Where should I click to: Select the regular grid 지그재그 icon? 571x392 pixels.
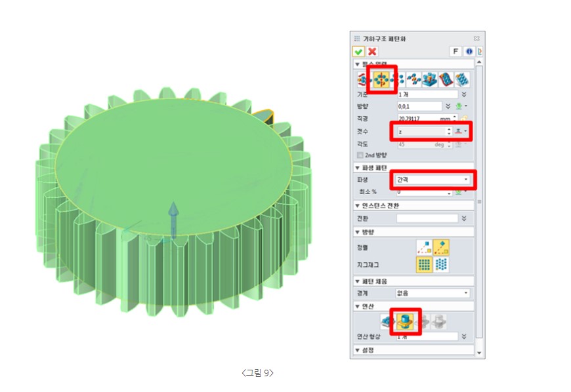point(424,264)
